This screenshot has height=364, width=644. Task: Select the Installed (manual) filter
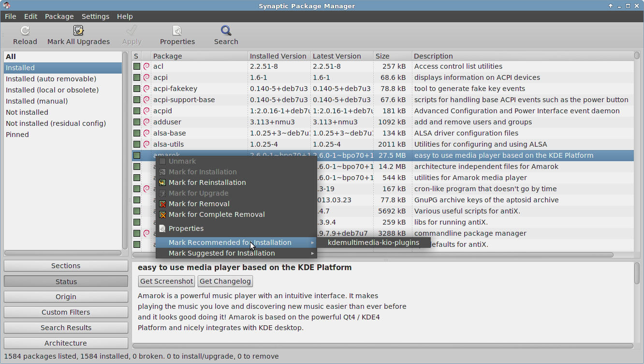coord(63,101)
